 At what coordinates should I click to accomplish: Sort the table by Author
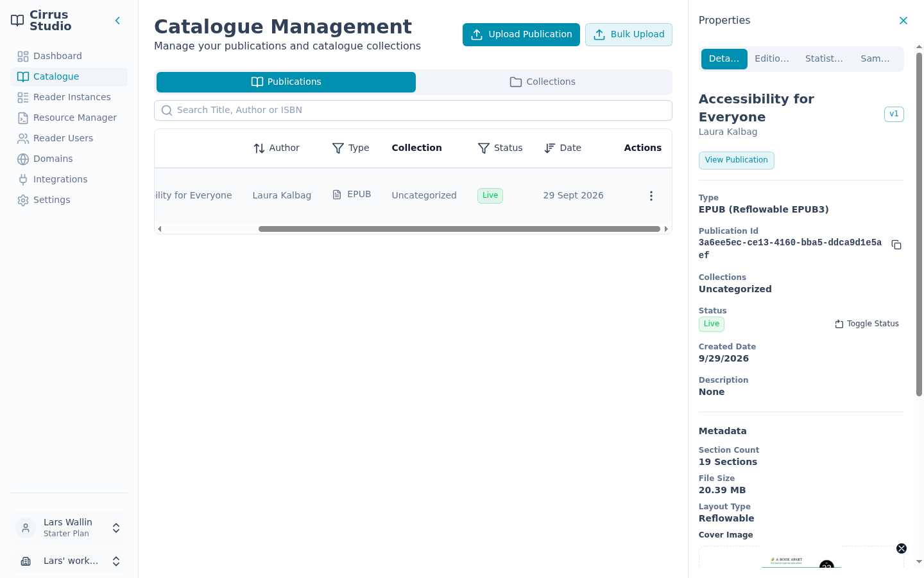(x=277, y=148)
